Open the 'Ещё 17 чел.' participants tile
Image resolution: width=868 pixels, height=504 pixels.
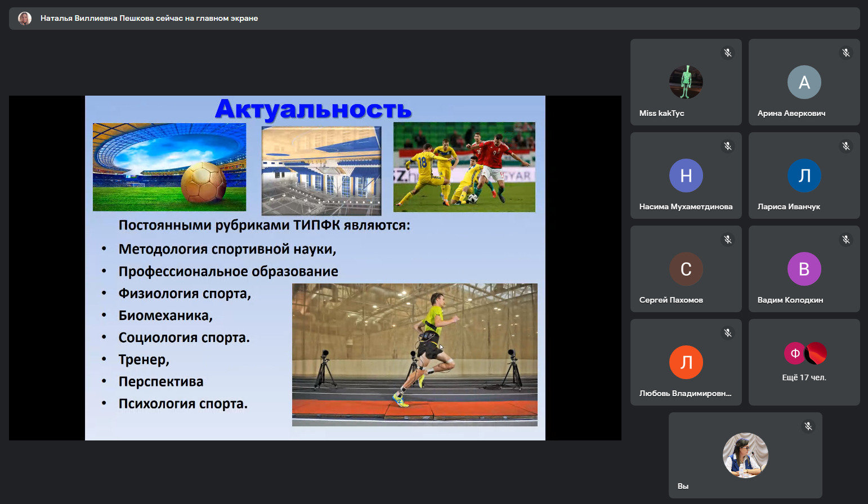[x=804, y=363]
